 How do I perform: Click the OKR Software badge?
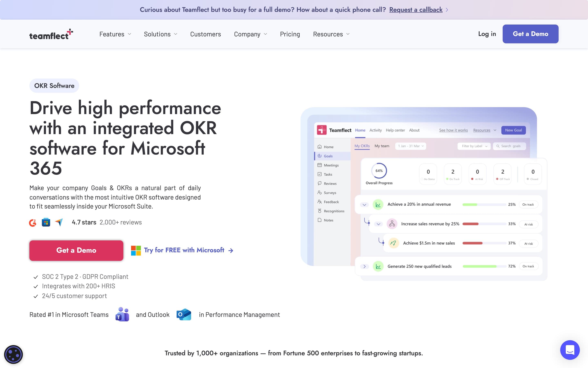click(x=54, y=86)
